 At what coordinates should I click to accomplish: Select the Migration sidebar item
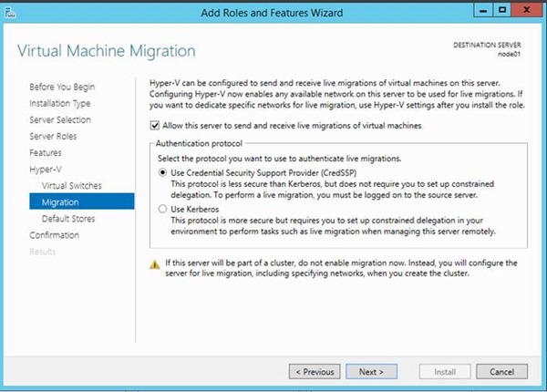click(x=60, y=201)
